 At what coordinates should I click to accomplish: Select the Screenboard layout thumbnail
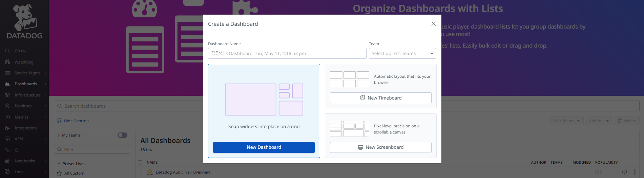350,129
